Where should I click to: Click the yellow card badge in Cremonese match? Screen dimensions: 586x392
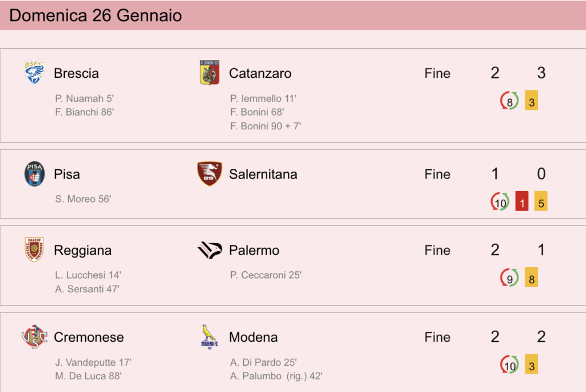[532, 364]
